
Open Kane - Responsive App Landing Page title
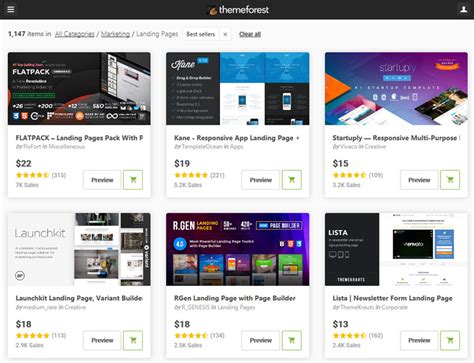click(237, 138)
